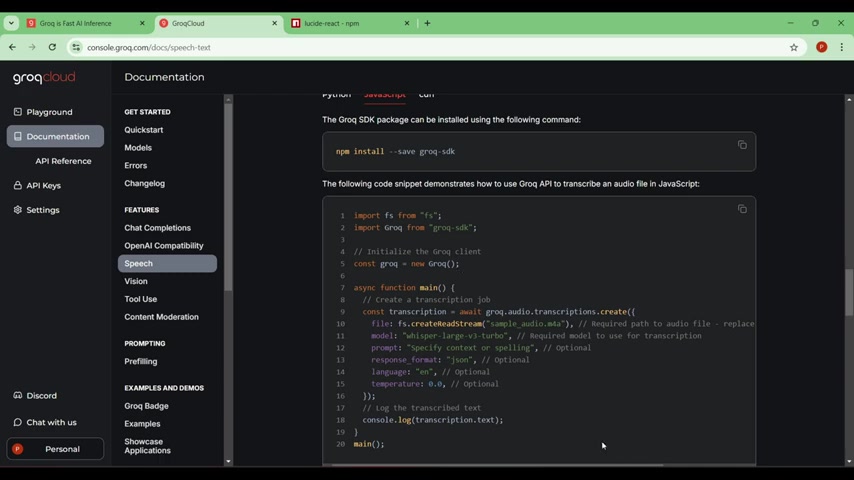
Task: Click the Documentation page heading
Action: [x=164, y=77]
